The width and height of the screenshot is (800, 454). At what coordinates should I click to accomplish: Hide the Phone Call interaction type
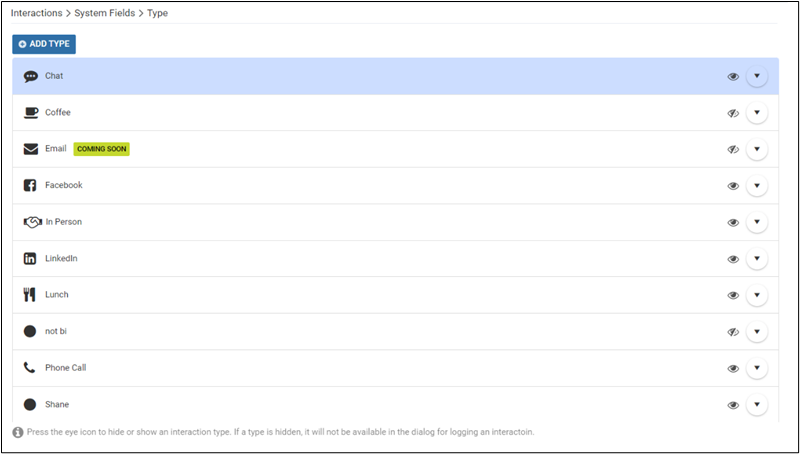[x=733, y=368]
